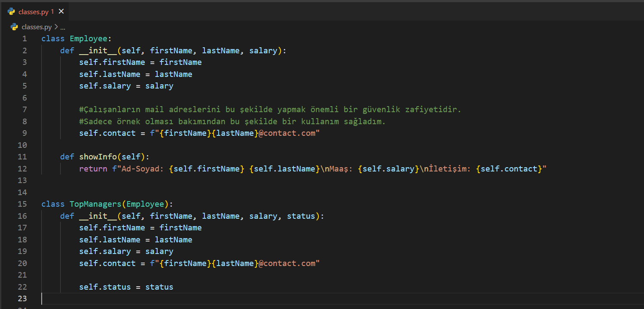The image size is (644, 309).
Task: Open the classes.py breadcrumb file dropdown
Action: coord(37,27)
